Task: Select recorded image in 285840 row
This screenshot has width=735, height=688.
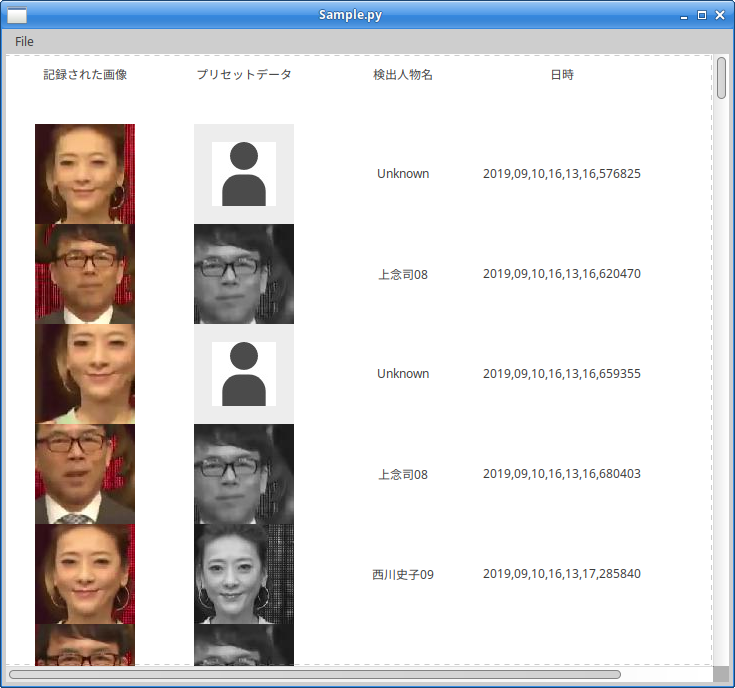Action: [85, 574]
